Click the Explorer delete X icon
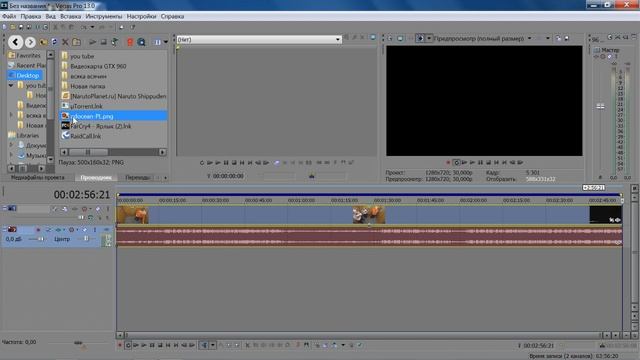Screen dimensions: 640x360 coord(65,42)
